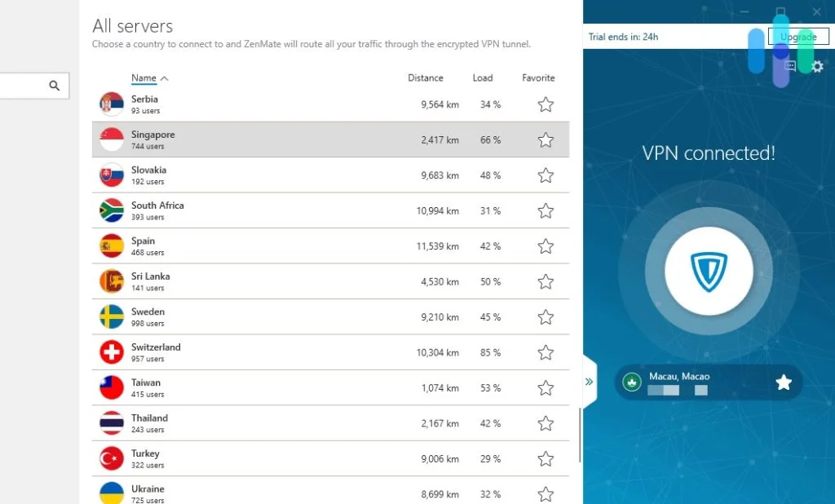Sort servers by the Load column
This screenshot has width=835, height=504.
pos(483,77)
